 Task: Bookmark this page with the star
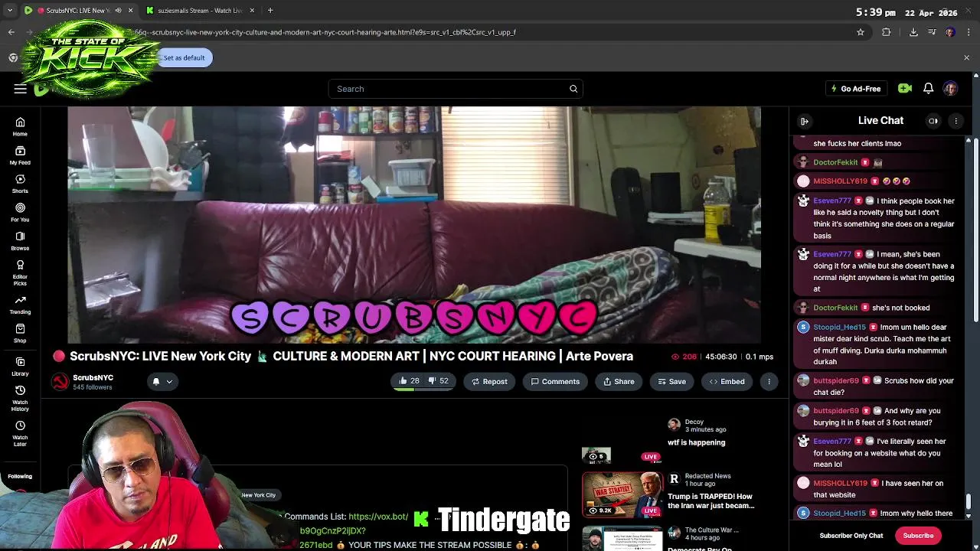point(861,32)
